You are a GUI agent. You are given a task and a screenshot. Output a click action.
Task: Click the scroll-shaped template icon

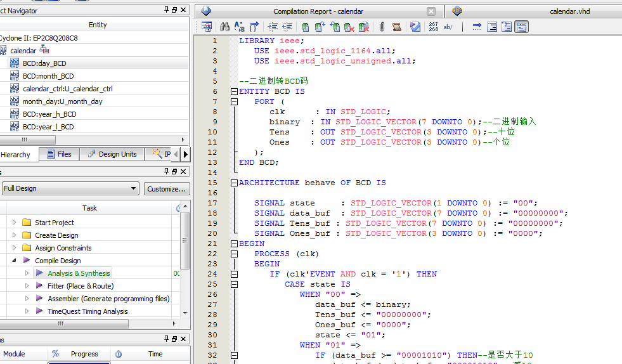[x=396, y=27]
